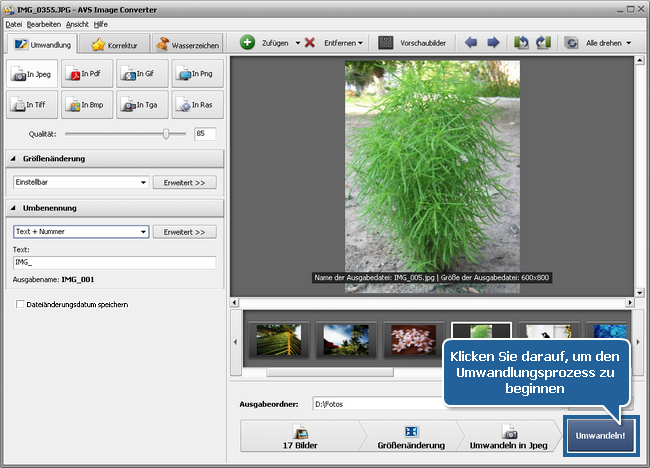Choose the In Tiff format

click(32, 105)
